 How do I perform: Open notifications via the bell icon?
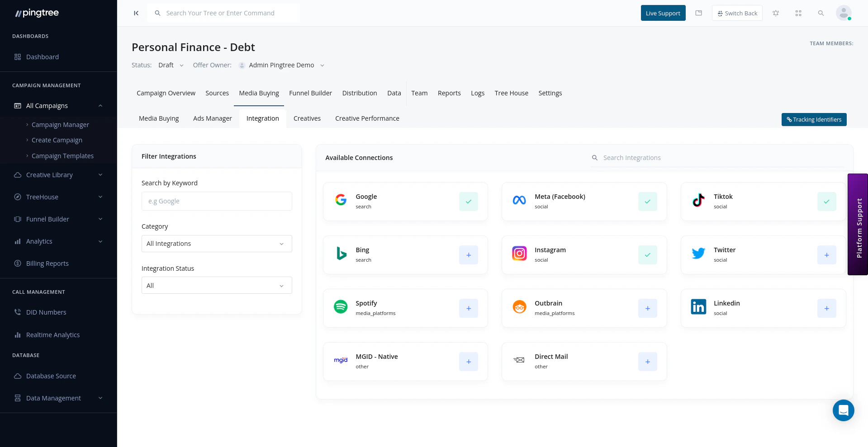[x=776, y=13]
